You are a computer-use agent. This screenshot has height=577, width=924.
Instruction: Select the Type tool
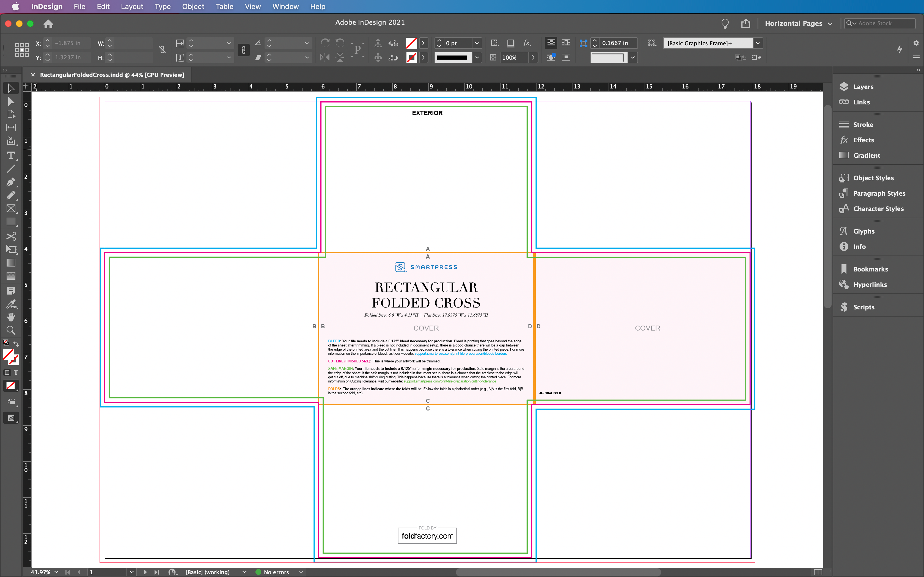pyautogui.click(x=11, y=156)
